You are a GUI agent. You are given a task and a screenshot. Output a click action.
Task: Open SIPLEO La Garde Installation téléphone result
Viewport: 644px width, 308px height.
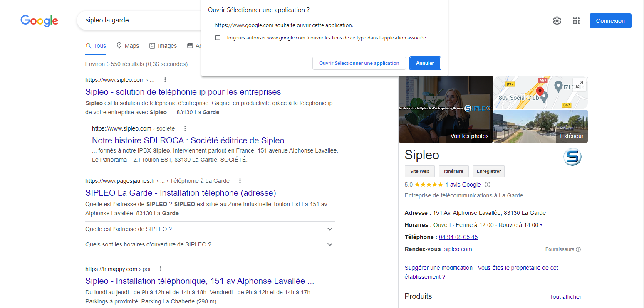point(181,193)
